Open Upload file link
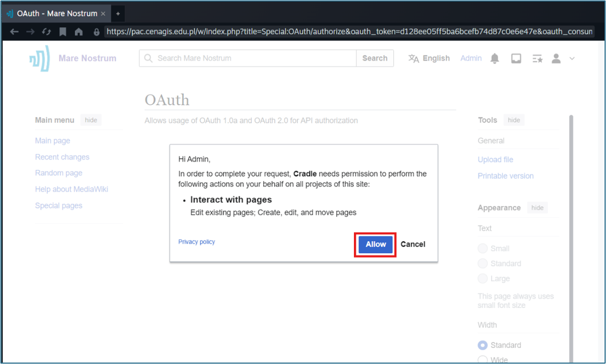The height and width of the screenshot is (364, 606). tap(496, 159)
